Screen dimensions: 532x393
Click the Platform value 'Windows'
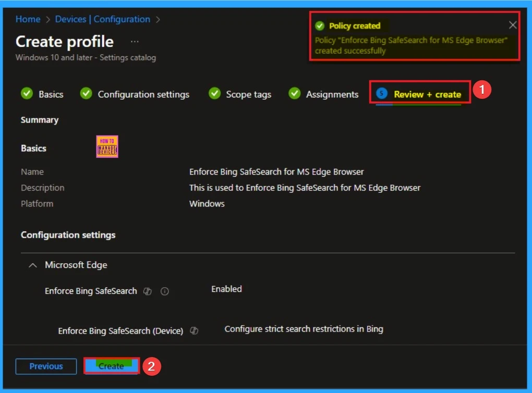[x=207, y=204]
